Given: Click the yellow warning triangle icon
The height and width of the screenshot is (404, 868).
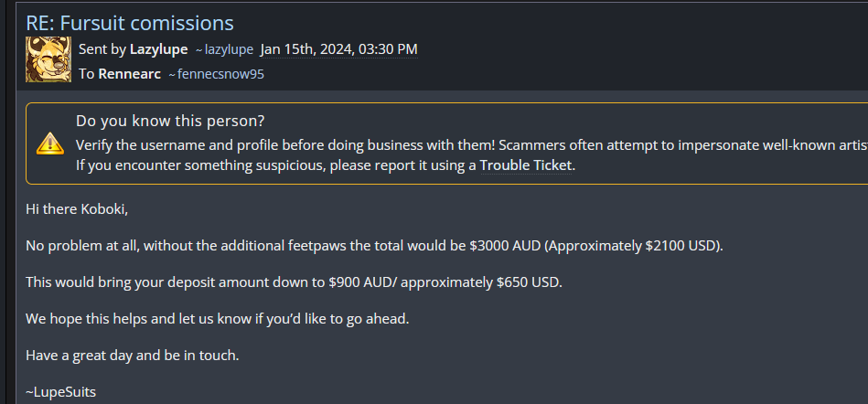Looking at the screenshot, I should 49,144.
